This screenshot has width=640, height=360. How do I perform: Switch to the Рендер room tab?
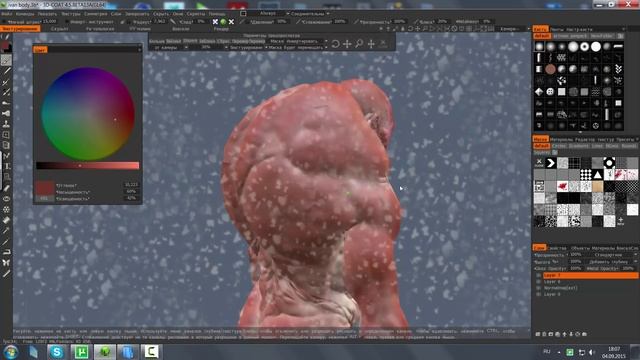pos(221,29)
